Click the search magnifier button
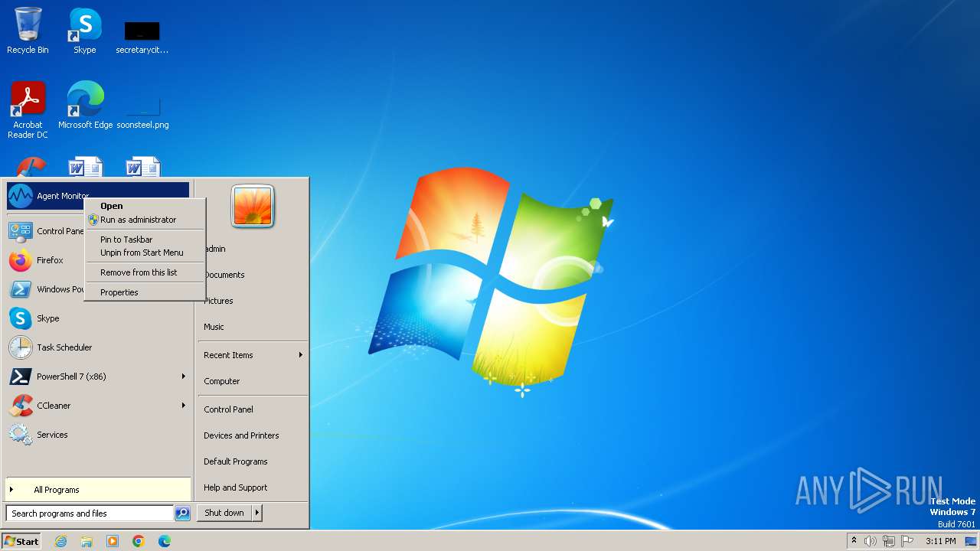The width and height of the screenshot is (980, 551). click(x=182, y=514)
